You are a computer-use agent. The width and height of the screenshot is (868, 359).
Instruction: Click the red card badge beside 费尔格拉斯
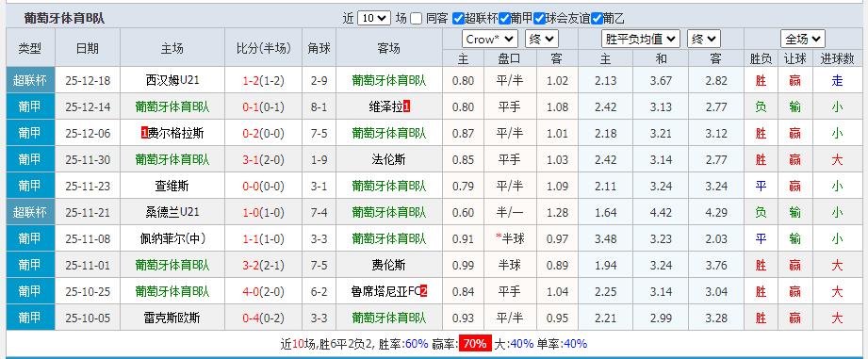coord(144,133)
